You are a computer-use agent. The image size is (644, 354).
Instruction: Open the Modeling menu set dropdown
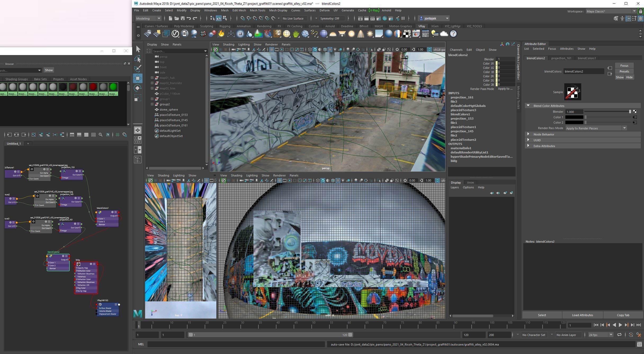pyautogui.click(x=148, y=18)
